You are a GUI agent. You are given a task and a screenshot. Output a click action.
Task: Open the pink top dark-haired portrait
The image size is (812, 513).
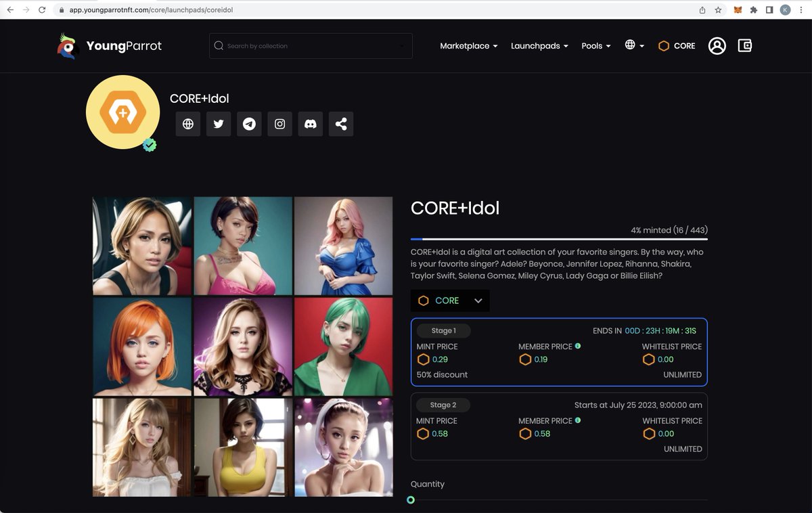click(243, 246)
